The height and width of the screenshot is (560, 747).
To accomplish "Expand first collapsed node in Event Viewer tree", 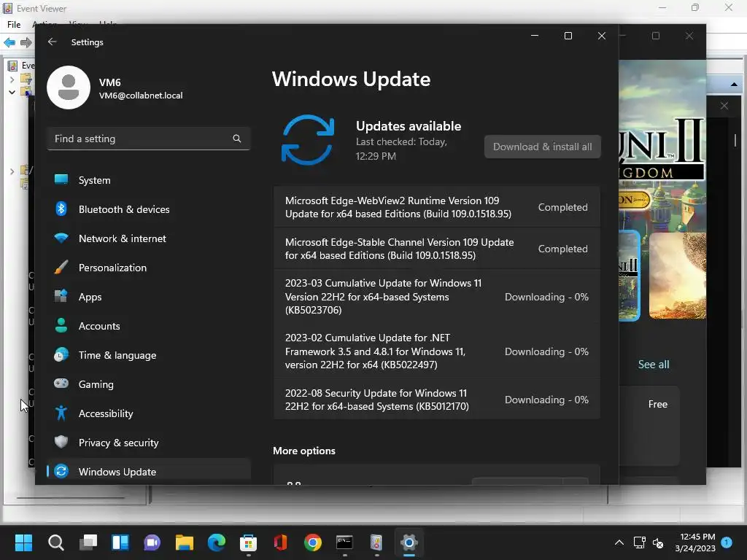I will click(x=12, y=79).
